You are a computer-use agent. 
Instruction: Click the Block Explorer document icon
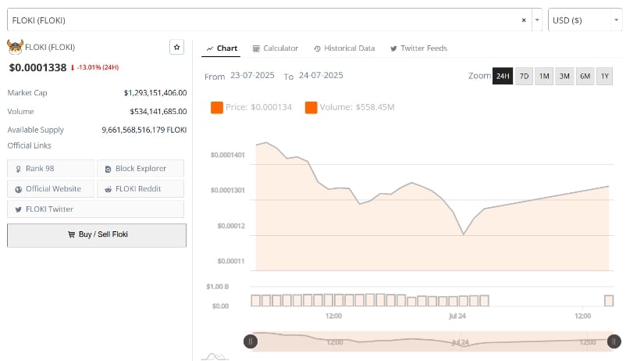coord(108,169)
